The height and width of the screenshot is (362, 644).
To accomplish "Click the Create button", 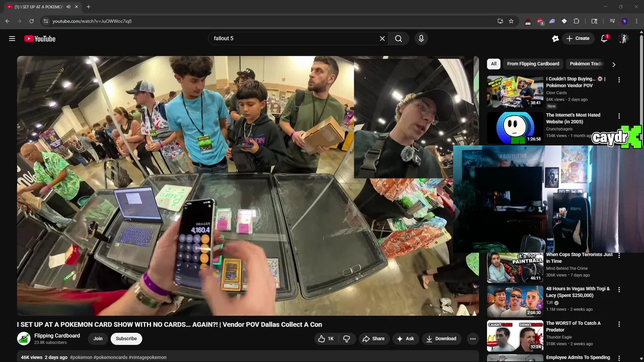I will (578, 38).
